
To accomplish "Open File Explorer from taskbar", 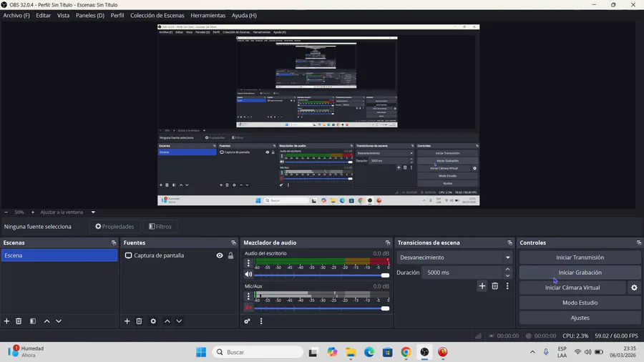I will tap(351, 352).
